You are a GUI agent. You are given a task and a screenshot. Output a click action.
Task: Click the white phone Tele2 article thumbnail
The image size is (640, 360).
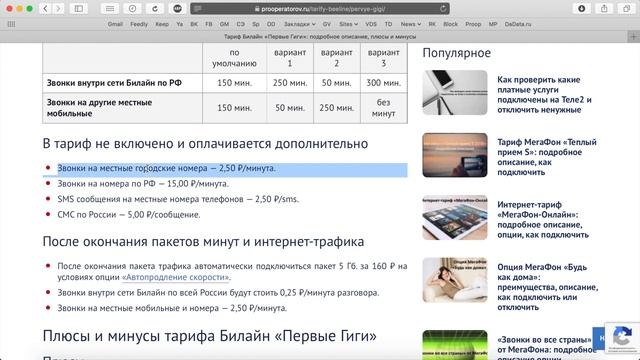click(455, 92)
